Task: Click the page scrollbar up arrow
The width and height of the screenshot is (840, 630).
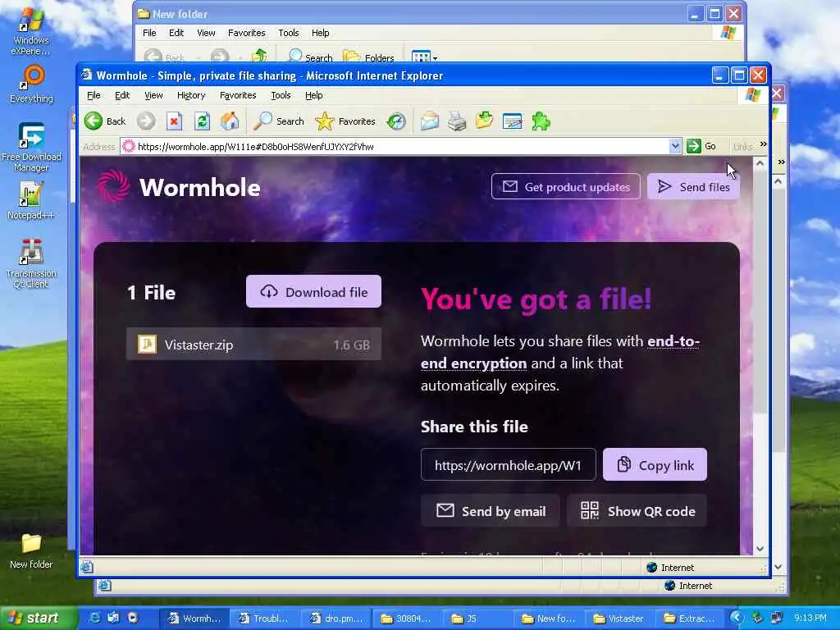Action: tap(760, 163)
